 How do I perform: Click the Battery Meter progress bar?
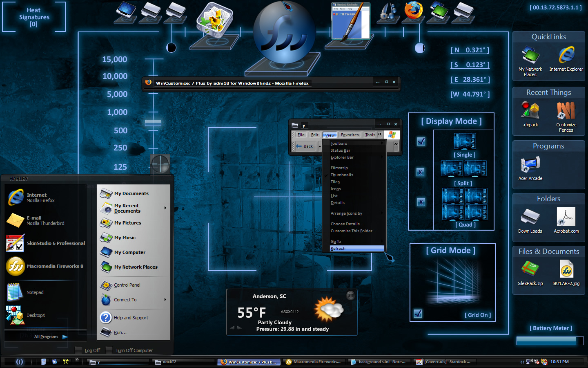(x=550, y=341)
